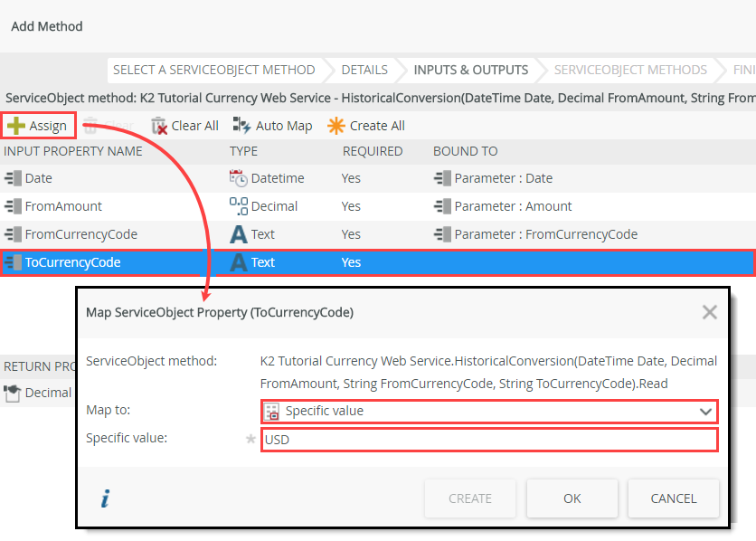Expand the Map to dropdown chevron
This screenshot has width=756, height=541.
coord(705,412)
